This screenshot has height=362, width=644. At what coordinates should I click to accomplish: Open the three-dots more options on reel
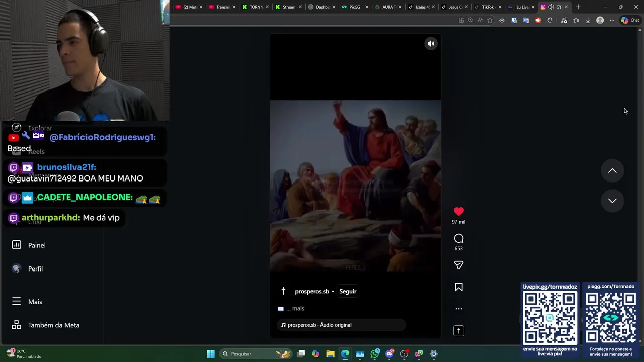tap(458, 309)
